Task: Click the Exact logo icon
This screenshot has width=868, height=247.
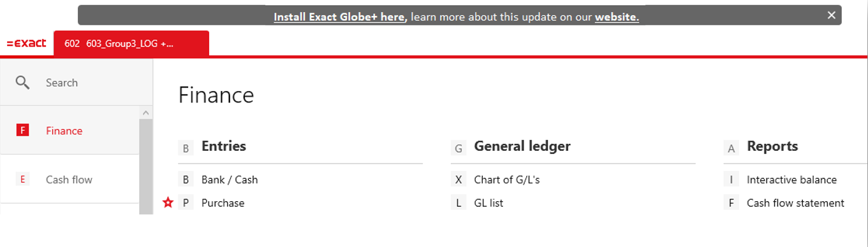Action: (26, 43)
